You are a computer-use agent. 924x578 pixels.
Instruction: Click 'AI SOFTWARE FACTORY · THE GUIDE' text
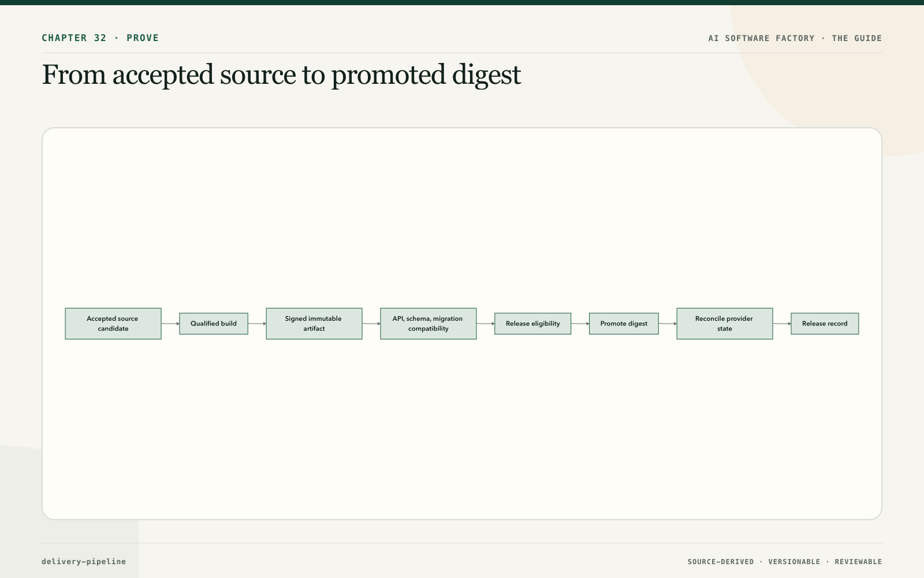(x=795, y=38)
